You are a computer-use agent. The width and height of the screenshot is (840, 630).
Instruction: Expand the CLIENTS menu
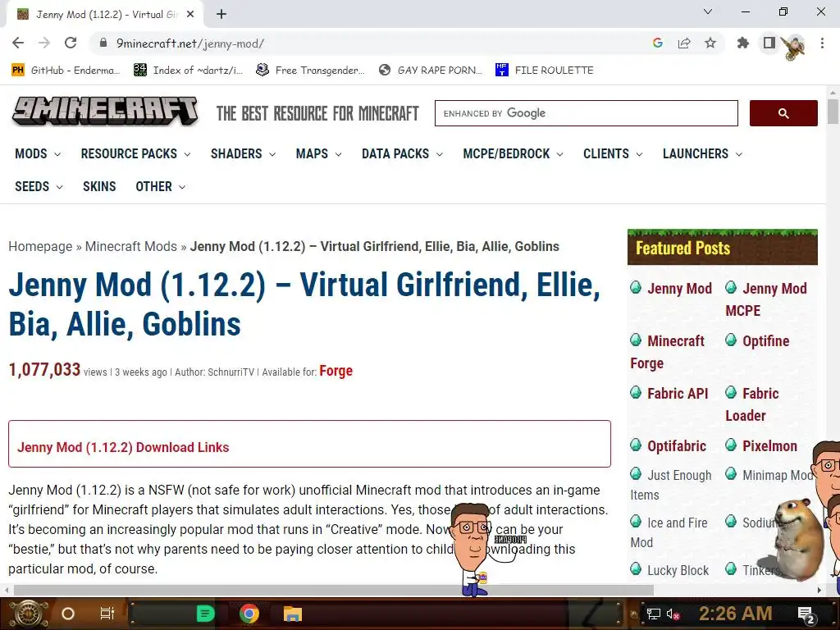pyautogui.click(x=613, y=153)
